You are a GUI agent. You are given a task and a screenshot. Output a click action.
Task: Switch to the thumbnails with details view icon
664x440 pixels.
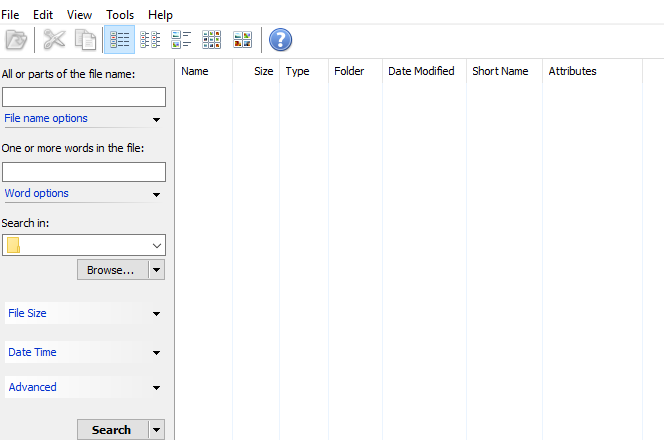[181, 40]
